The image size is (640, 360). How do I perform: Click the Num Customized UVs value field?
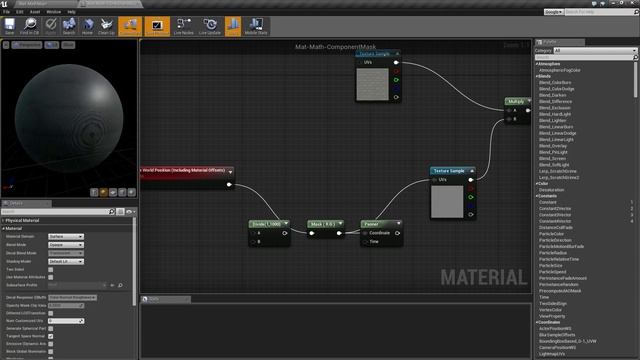click(66, 321)
